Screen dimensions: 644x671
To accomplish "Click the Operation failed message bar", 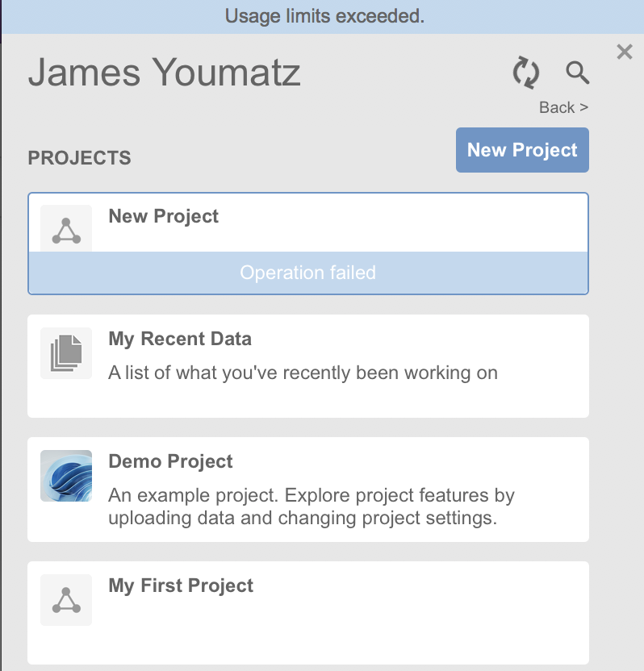I will click(x=307, y=273).
